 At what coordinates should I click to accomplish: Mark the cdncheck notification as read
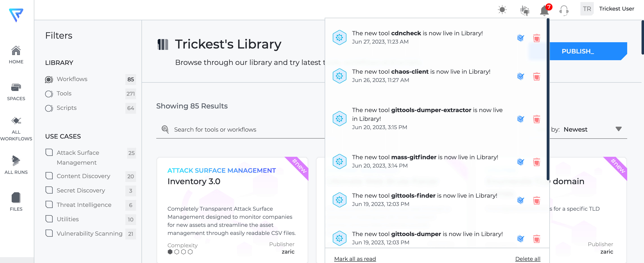[520, 38]
